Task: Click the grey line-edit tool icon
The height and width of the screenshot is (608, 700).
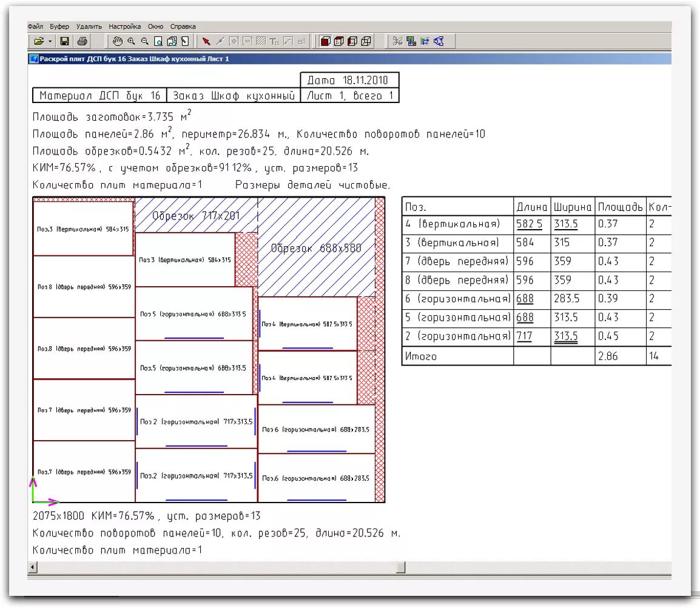Action: (x=220, y=41)
